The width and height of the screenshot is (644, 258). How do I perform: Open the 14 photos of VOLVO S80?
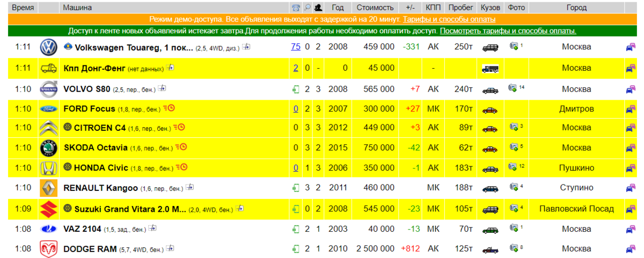[514, 88]
